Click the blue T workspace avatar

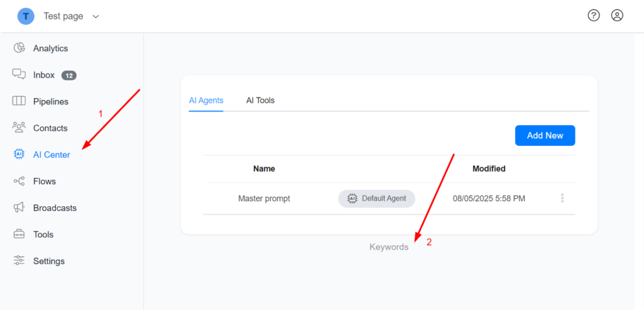click(x=25, y=16)
